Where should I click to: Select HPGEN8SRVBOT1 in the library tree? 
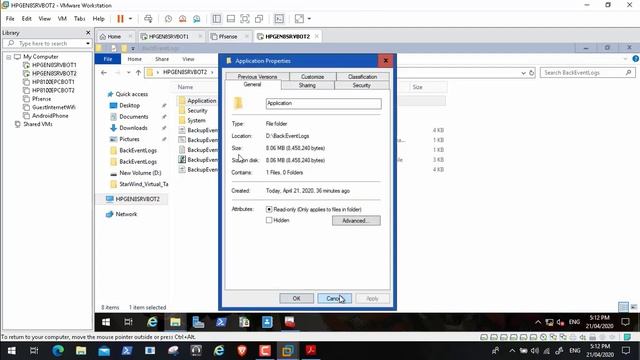point(54,65)
